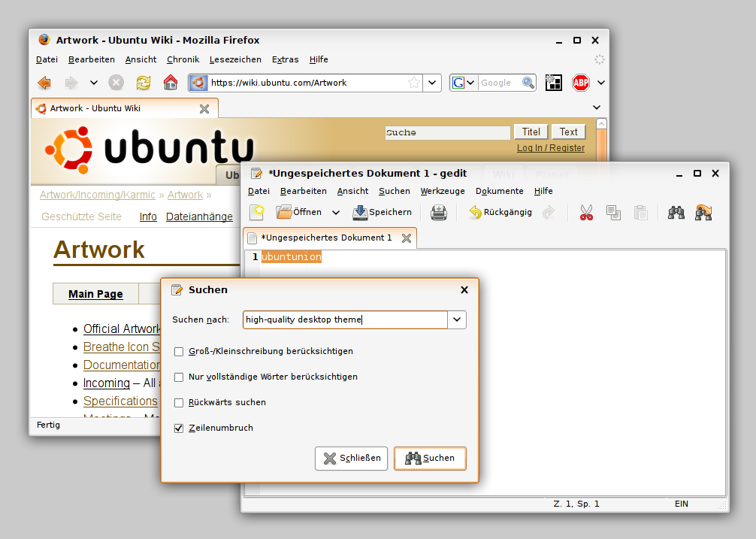This screenshot has width=756, height=539.
Task: Expand the Suchen nach history dropdown
Action: pyautogui.click(x=457, y=319)
